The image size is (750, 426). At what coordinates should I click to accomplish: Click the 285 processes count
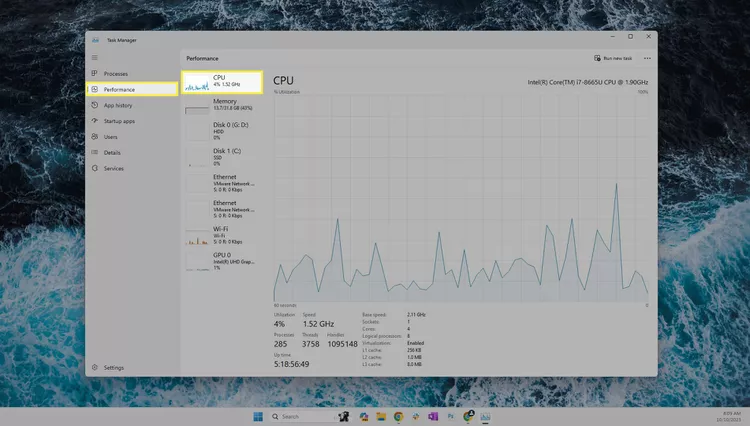coord(280,344)
